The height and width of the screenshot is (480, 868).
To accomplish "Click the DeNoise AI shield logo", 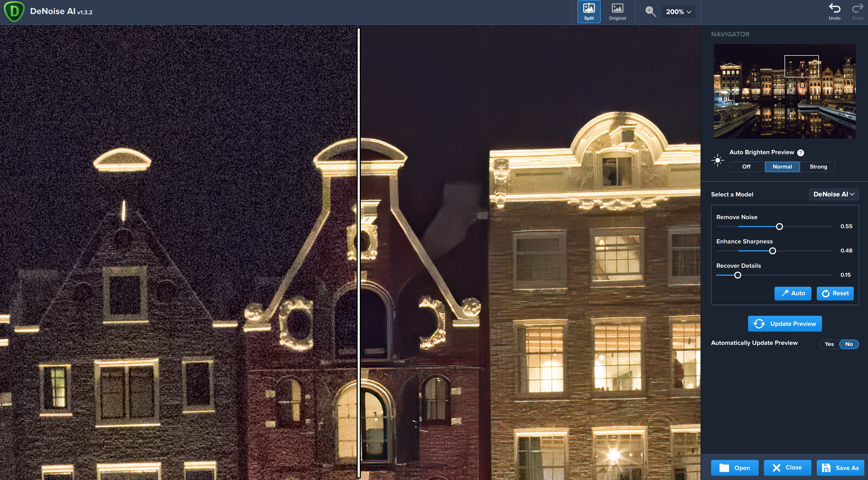I will (14, 11).
